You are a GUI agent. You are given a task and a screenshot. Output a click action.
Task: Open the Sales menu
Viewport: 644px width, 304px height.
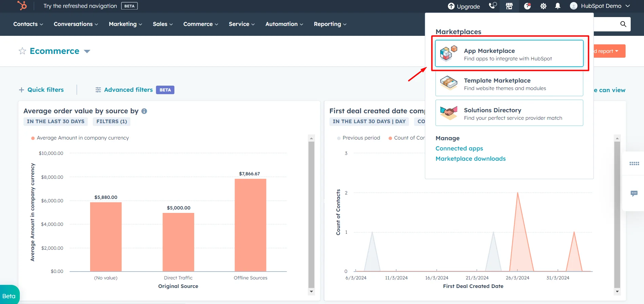point(163,24)
